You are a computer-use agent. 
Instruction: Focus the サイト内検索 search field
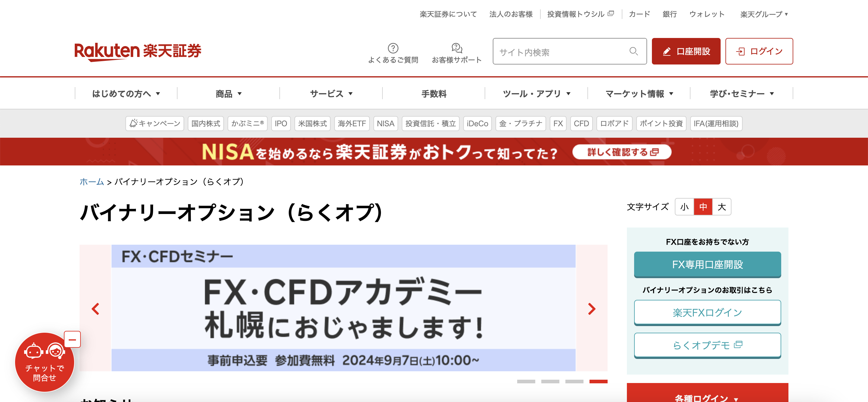click(569, 51)
